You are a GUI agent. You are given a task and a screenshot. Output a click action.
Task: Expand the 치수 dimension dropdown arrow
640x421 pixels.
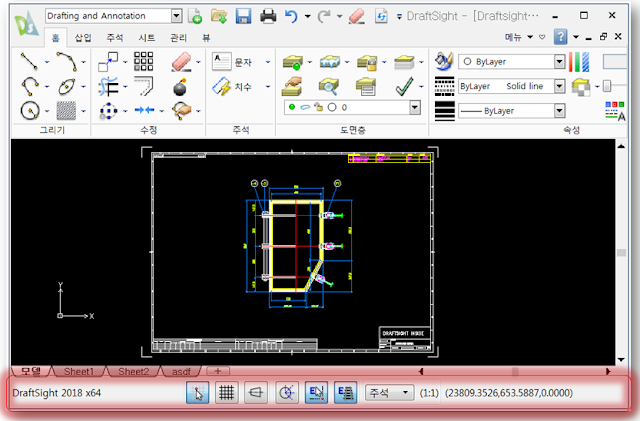(x=268, y=87)
